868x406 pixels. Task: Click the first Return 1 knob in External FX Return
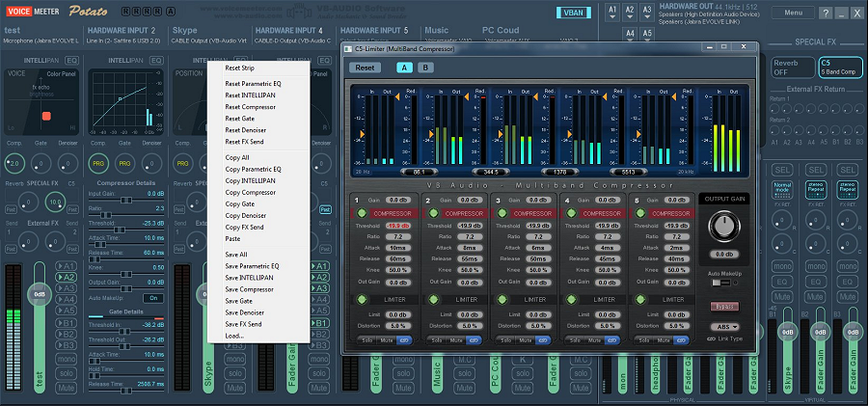pos(775,108)
